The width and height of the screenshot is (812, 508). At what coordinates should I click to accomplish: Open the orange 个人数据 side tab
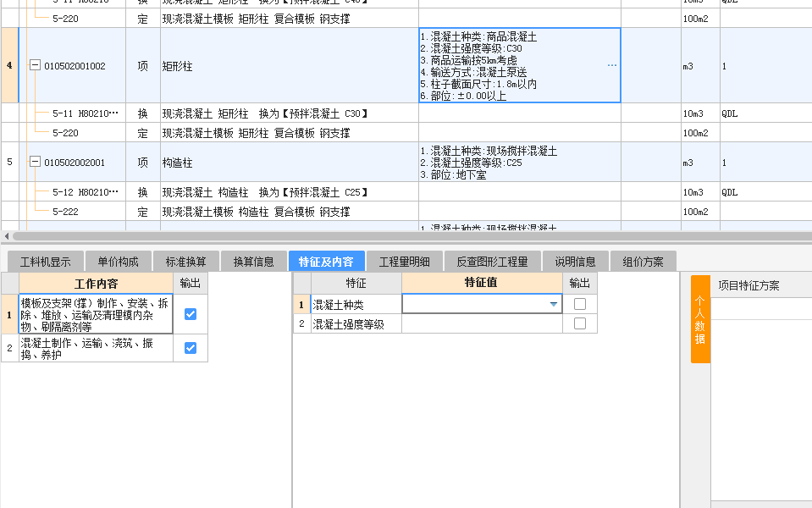(700, 319)
